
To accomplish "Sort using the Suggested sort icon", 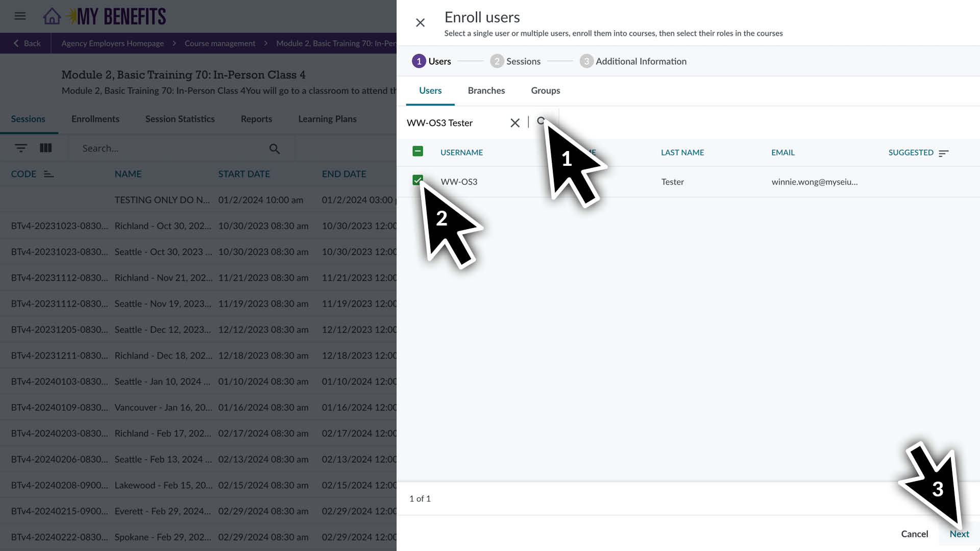I will click(943, 153).
